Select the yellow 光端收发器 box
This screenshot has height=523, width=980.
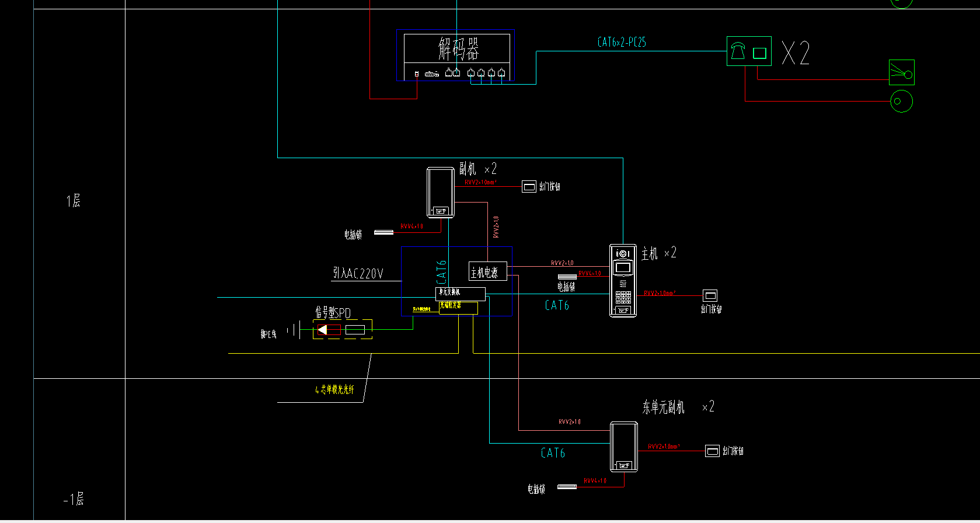click(458, 308)
